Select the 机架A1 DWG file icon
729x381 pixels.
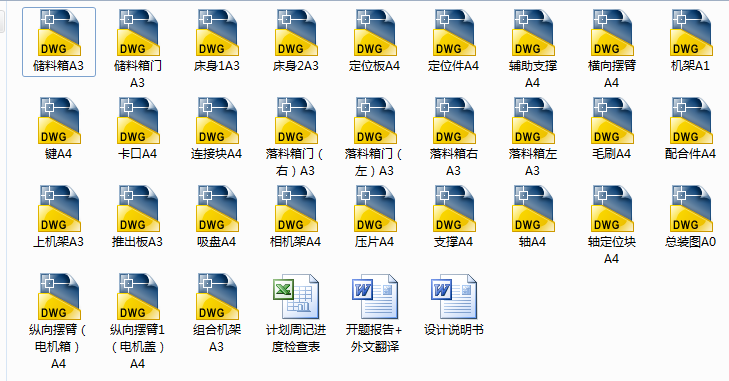click(x=691, y=33)
